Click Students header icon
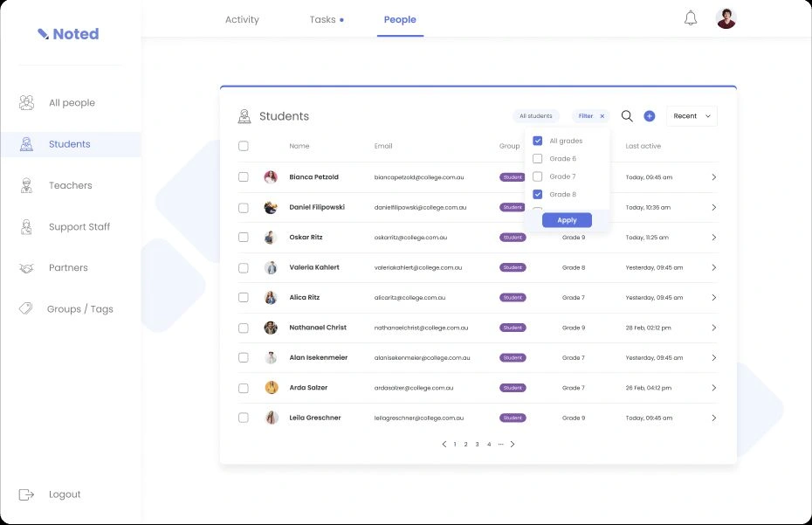 [244, 116]
